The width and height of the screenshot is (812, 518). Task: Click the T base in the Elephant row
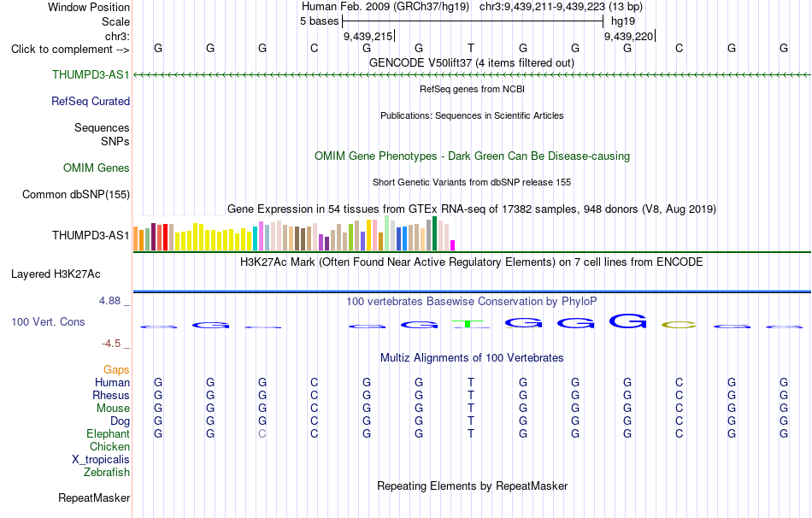click(x=471, y=433)
